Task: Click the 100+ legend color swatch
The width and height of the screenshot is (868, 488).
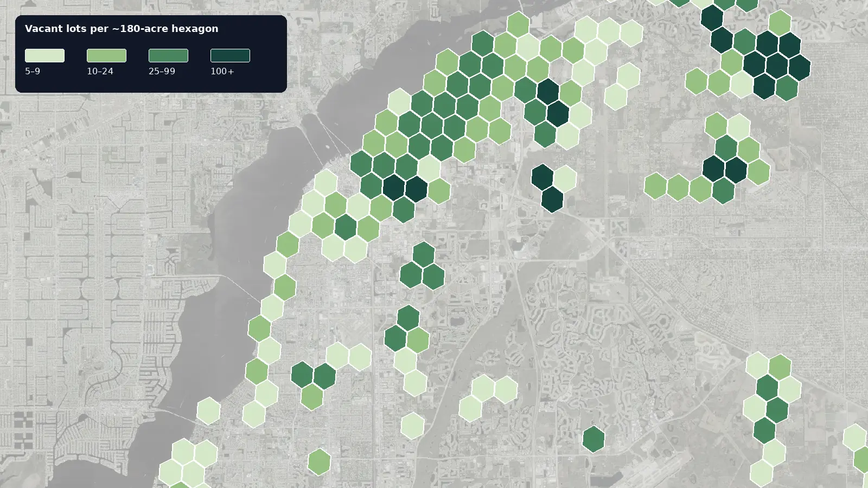Action: pyautogui.click(x=230, y=55)
